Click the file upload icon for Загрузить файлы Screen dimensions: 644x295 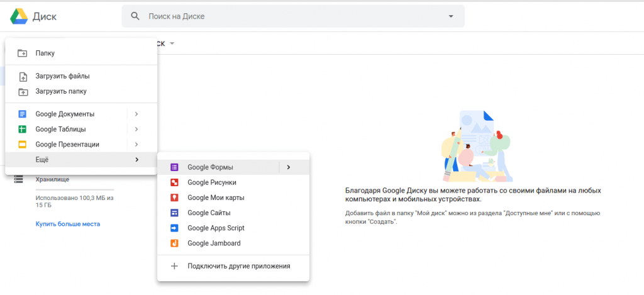coord(23,76)
